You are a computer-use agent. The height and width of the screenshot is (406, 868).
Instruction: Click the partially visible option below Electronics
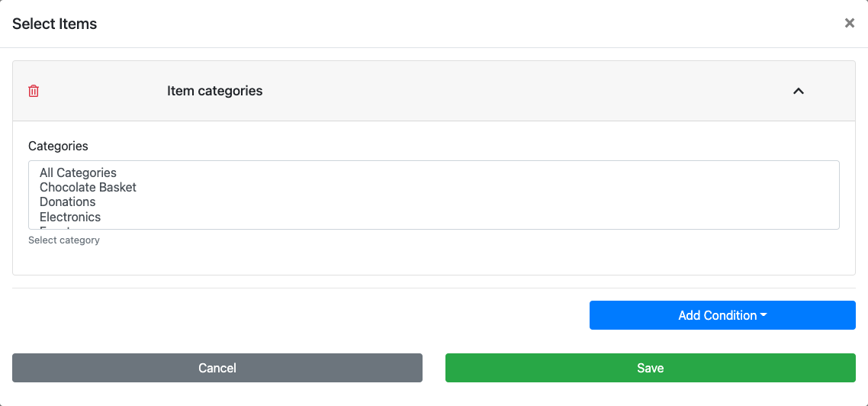tap(56, 227)
